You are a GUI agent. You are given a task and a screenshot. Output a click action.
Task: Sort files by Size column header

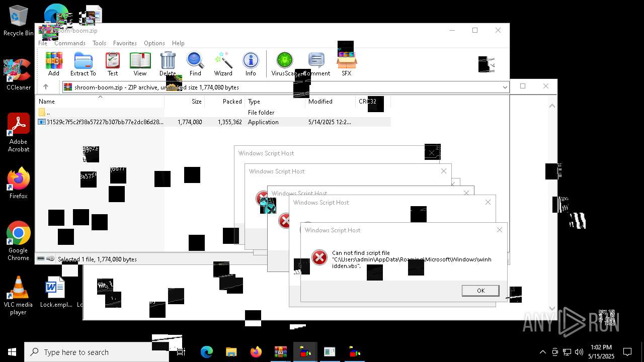pyautogui.click(x=185, y=102)
